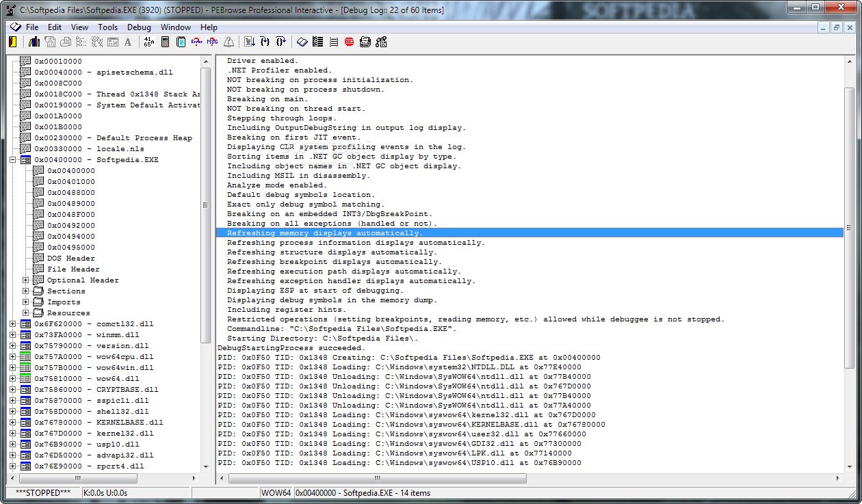Open the Edit menu

point(55,27)
